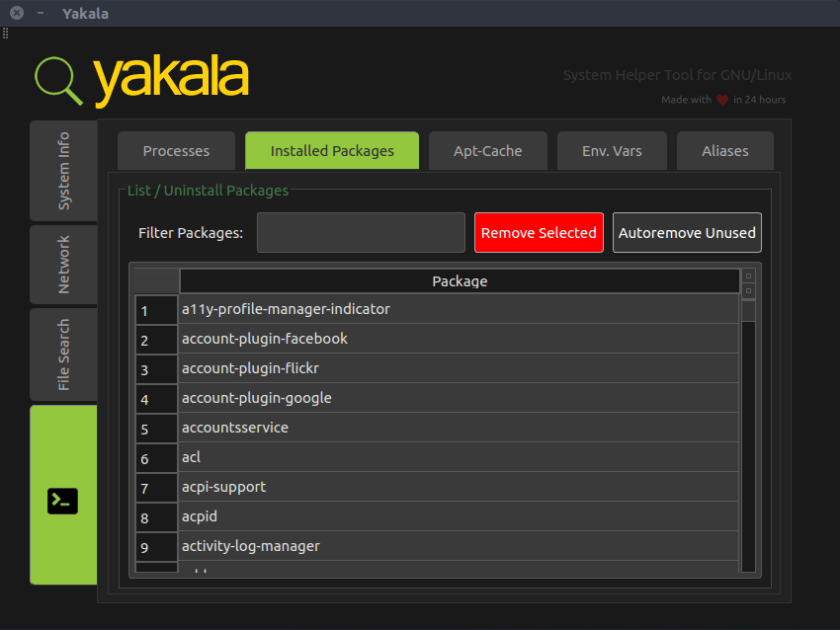Select the activity-log-manager package
The image size is (840, 630).
(x=459, y=546)
